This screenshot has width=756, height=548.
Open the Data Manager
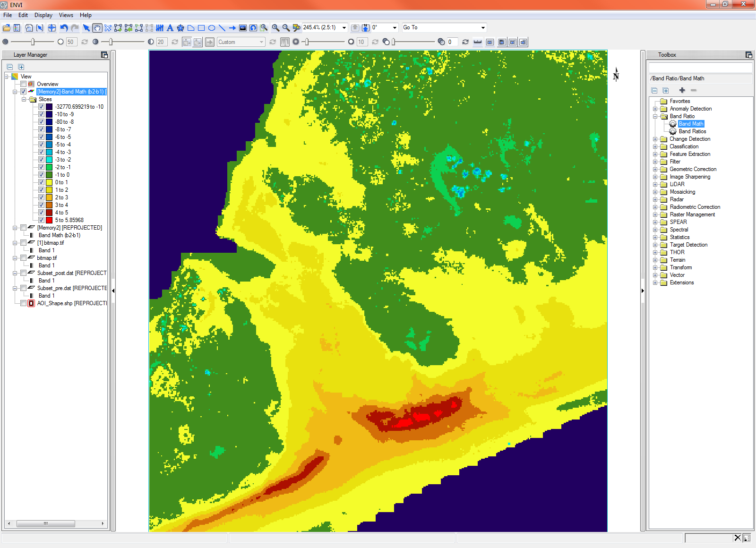[17, 27]
